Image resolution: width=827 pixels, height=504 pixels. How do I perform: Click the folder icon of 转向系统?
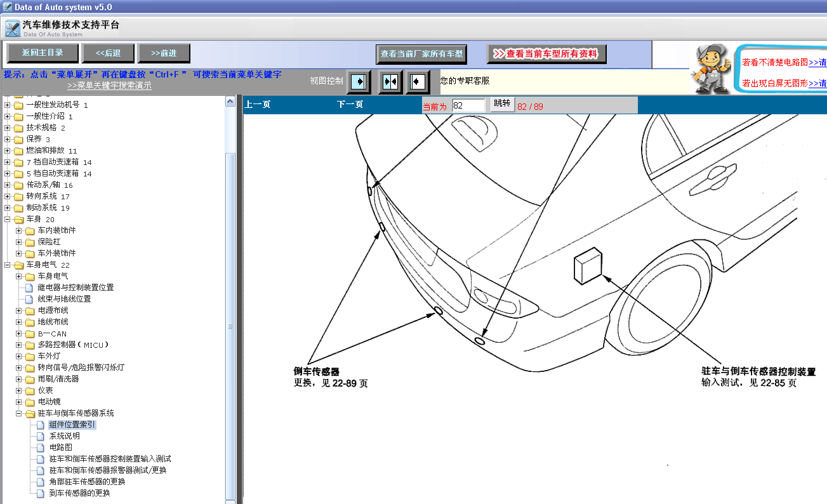[18, 196]
